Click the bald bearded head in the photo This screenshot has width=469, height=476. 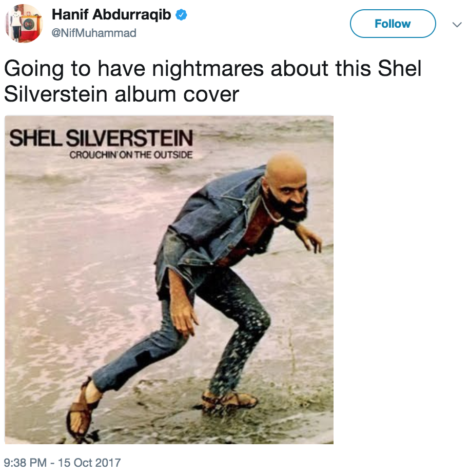click(x=285, y=187)
